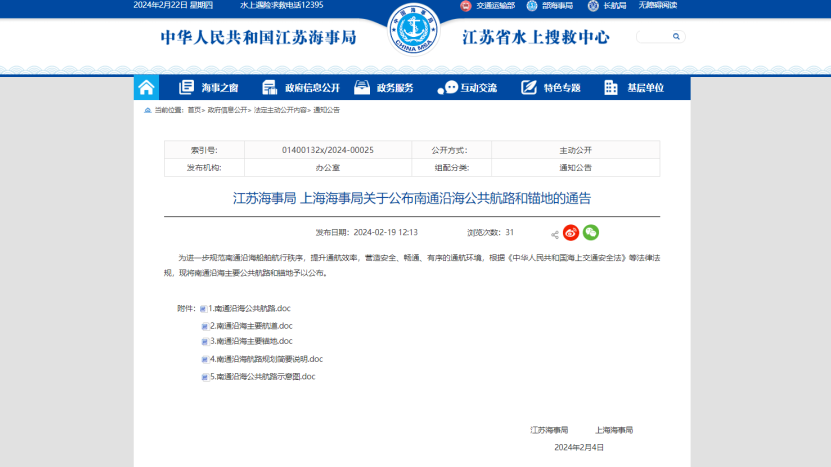Click the China MSA anchor logo
831x467 pixels.
click(x=413, y=29)
